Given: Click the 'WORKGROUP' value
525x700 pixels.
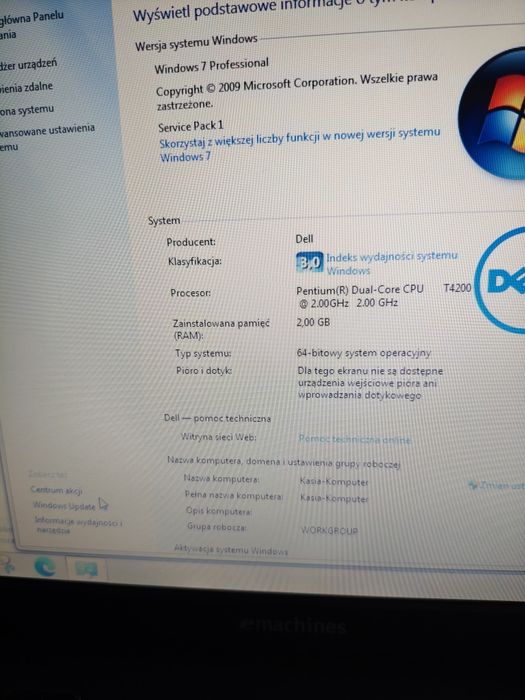Looking at the screenshot, I should click(329, 531).
